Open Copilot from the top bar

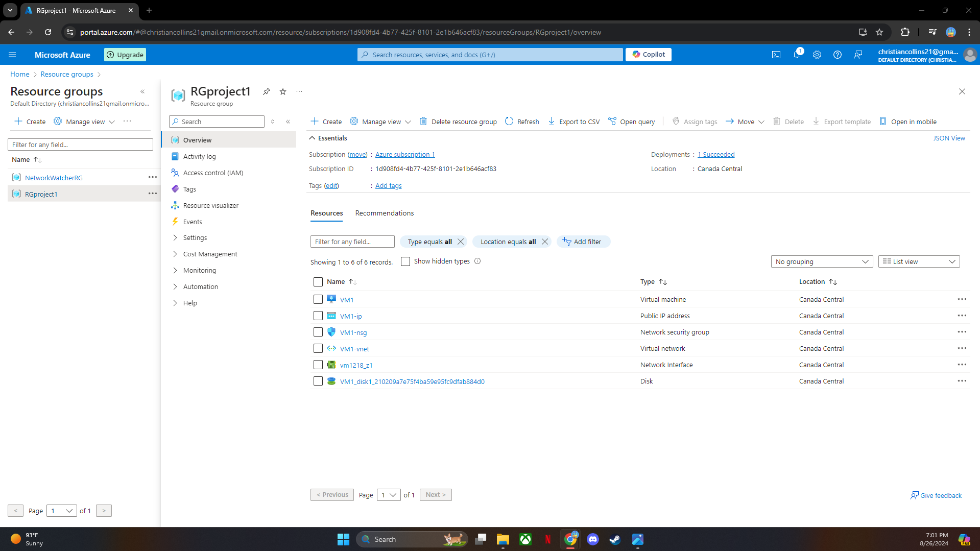tap(648, 54)
